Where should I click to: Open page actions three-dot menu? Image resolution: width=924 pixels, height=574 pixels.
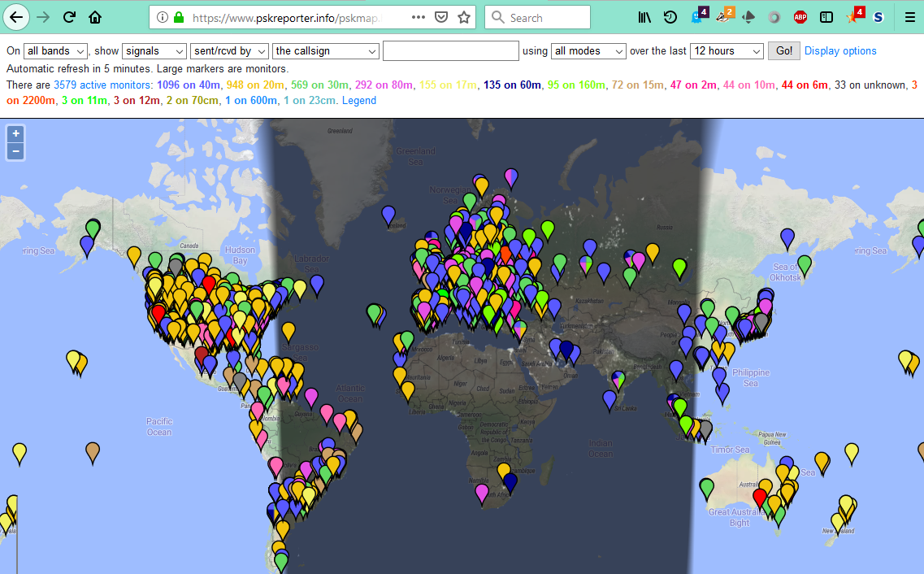[419, 17]
